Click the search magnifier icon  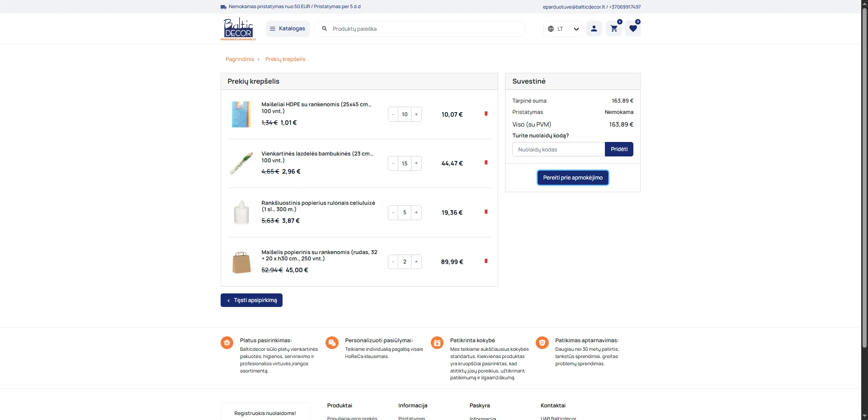(x=324, y=28)
